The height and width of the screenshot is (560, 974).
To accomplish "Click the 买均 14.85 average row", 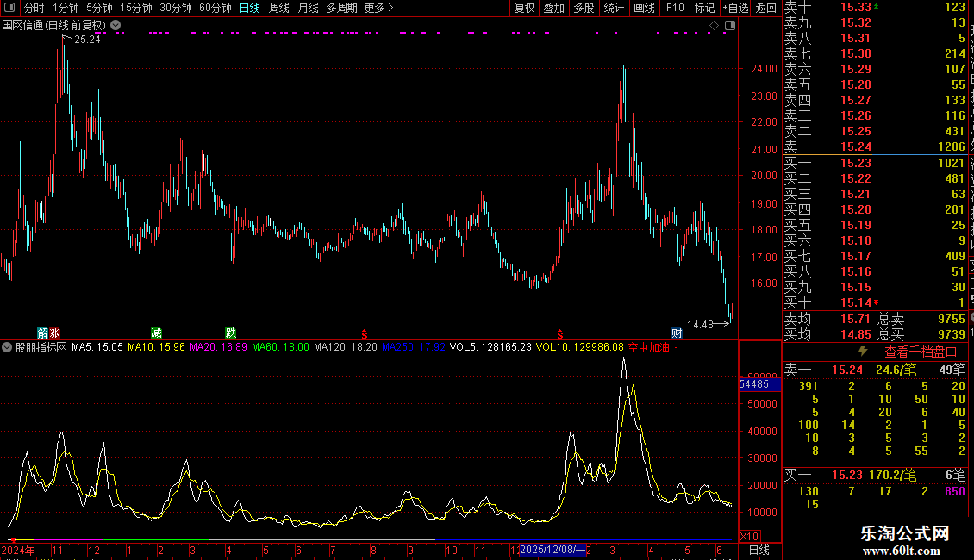I will [x=827, y=334].
